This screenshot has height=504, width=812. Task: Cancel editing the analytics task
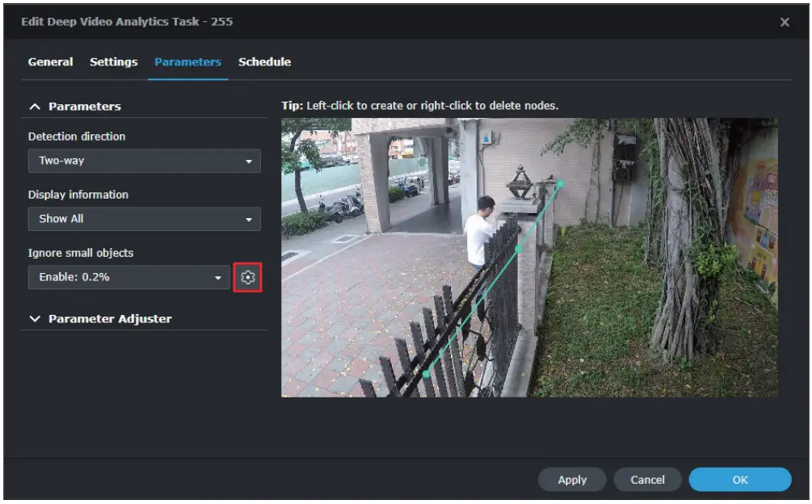647,479
